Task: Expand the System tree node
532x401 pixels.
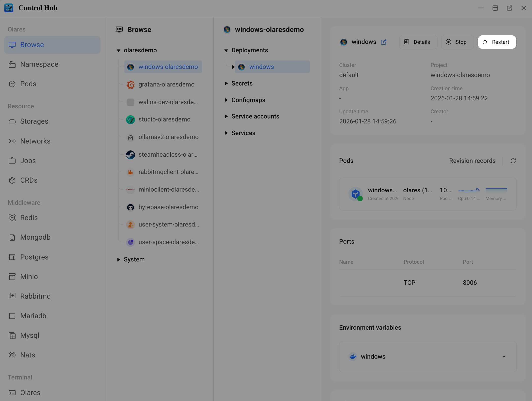Action: click(119, 259)
